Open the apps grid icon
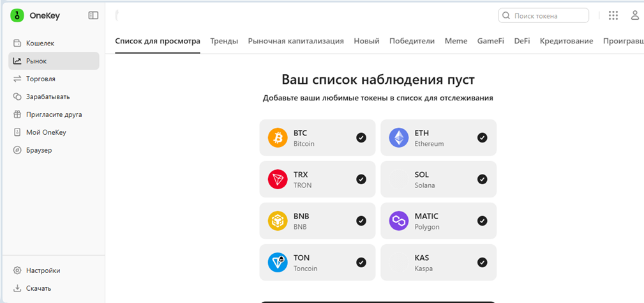 click(613, 15)
